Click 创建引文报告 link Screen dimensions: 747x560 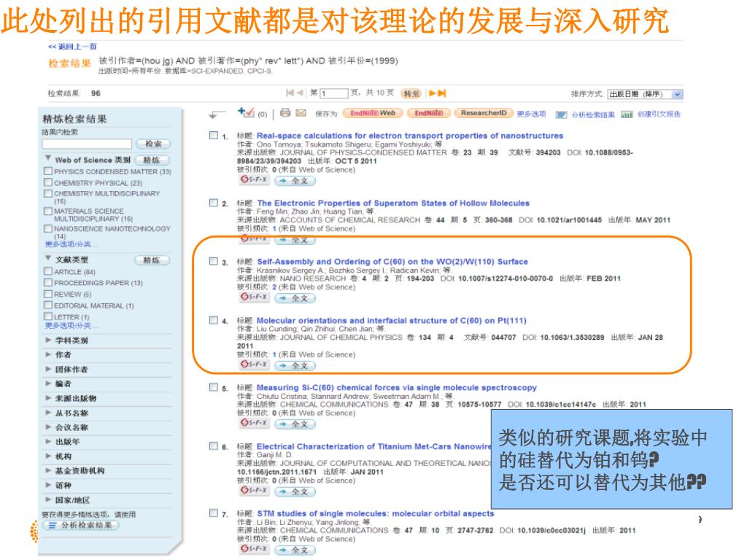coord(659,114)
